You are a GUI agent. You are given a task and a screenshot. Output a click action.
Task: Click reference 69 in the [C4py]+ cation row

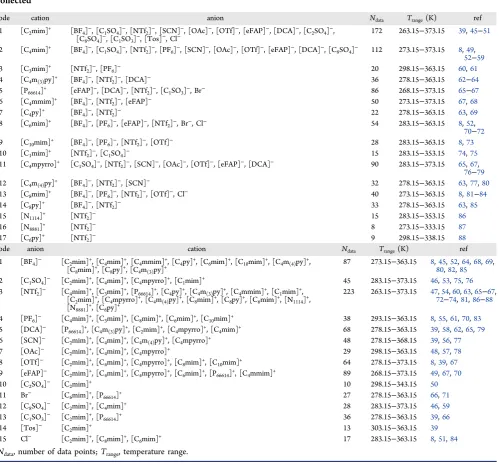(x=474, y=113)
